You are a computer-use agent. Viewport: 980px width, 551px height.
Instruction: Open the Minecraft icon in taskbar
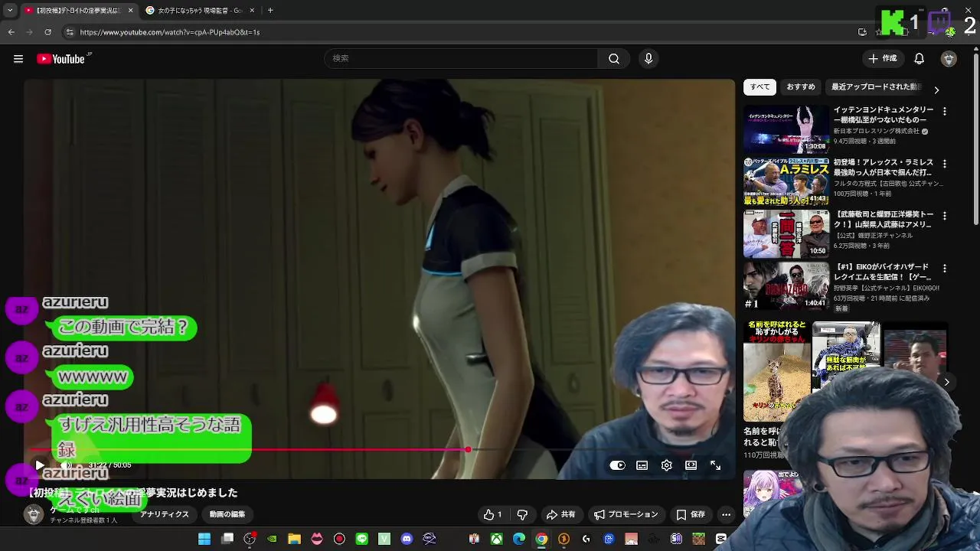(698, 540)
